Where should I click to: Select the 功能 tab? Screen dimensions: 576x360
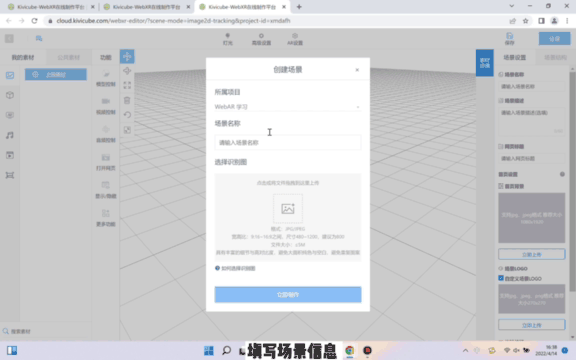[x=106, y=57]
